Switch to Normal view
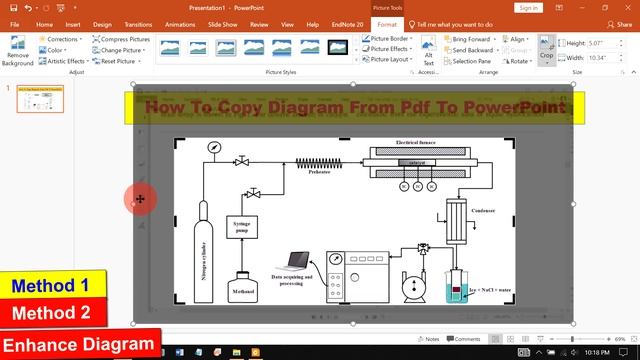This screenshot has width=640, height=360. point(495,339)
